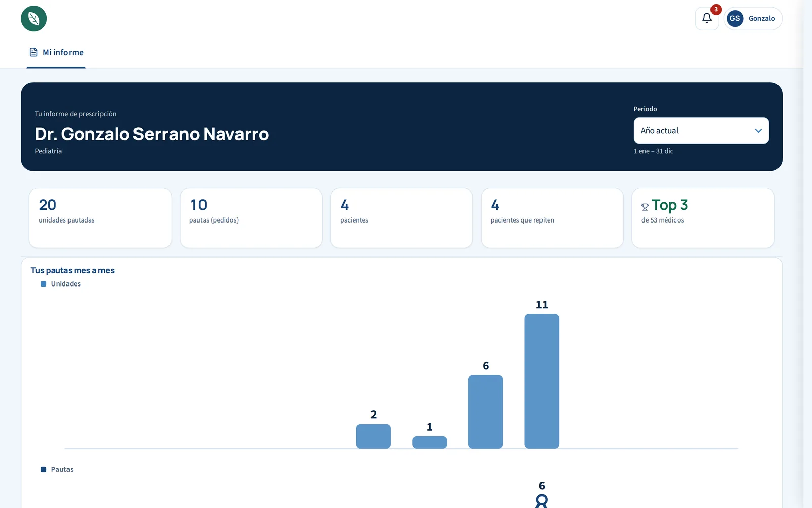The width and height of the screenshot is (812, 508).
Task: Click the chart bar labeled 11
Action: (x=542, y=381)
